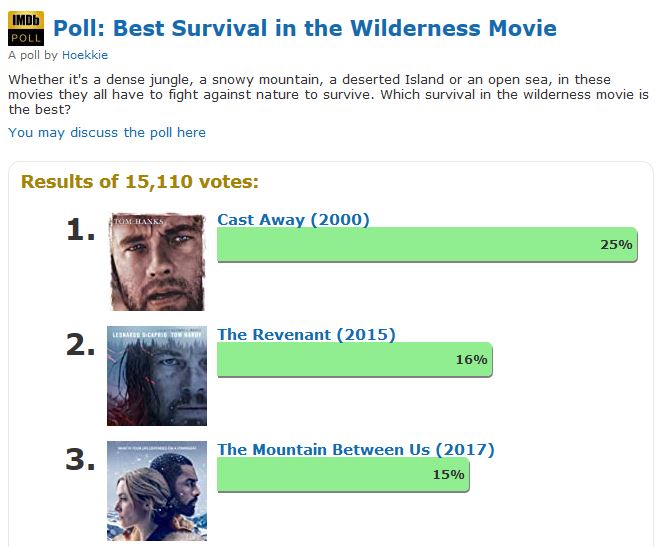Open The Mountain Between Us (2017) link
662x547 pixels.
tap(355, 450)
